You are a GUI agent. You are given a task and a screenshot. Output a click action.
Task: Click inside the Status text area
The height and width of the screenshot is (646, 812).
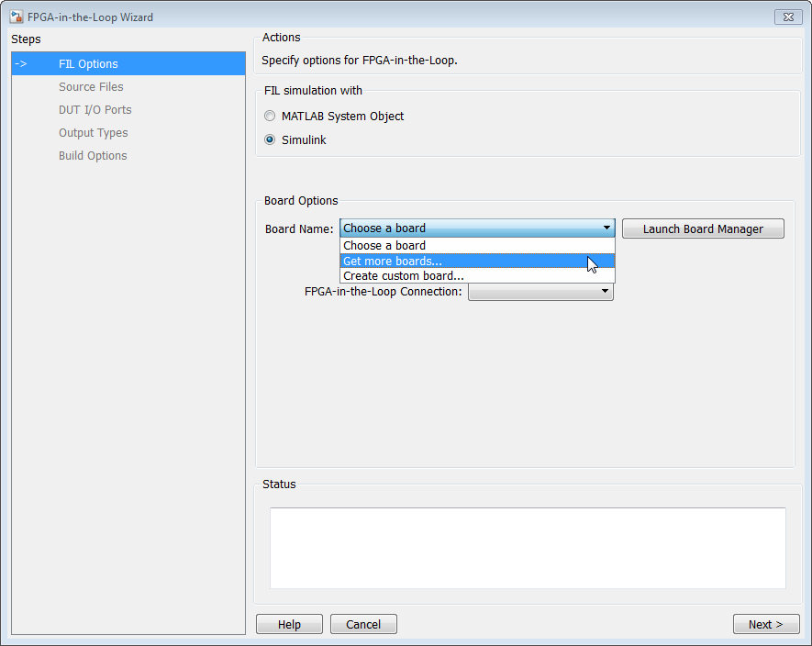[528, 548]
